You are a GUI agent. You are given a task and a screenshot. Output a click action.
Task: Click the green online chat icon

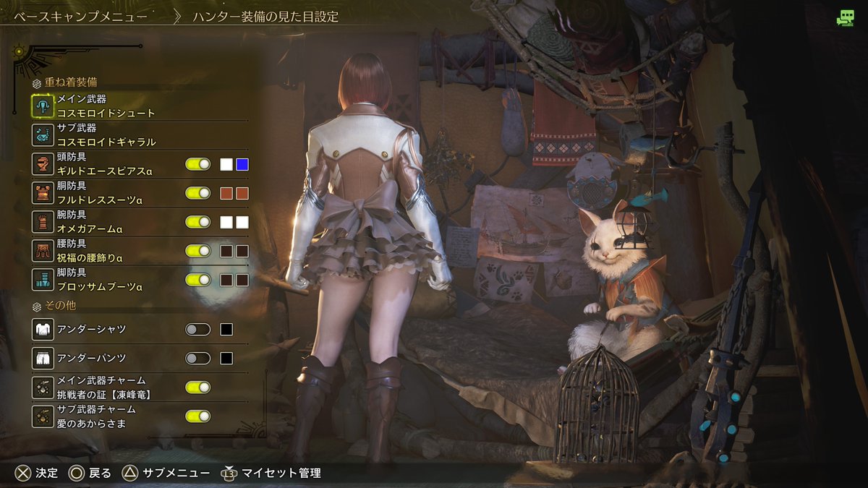845,19
